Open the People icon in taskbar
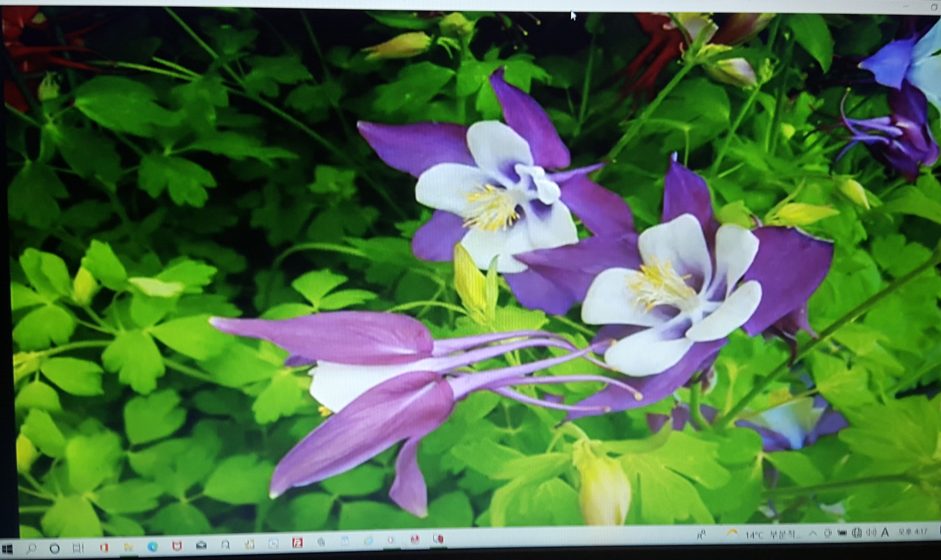The width and height of the screenshot is (941, 560). click(701, 535)
